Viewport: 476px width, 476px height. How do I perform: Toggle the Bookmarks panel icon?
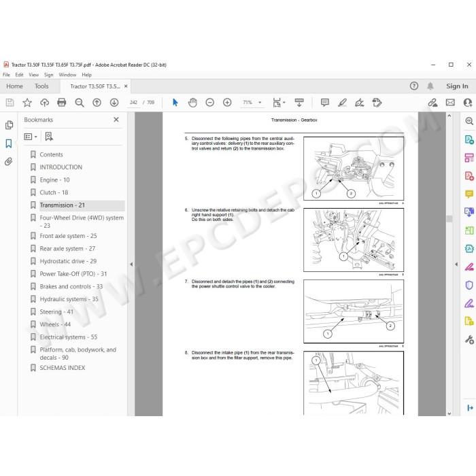point(9,143)
